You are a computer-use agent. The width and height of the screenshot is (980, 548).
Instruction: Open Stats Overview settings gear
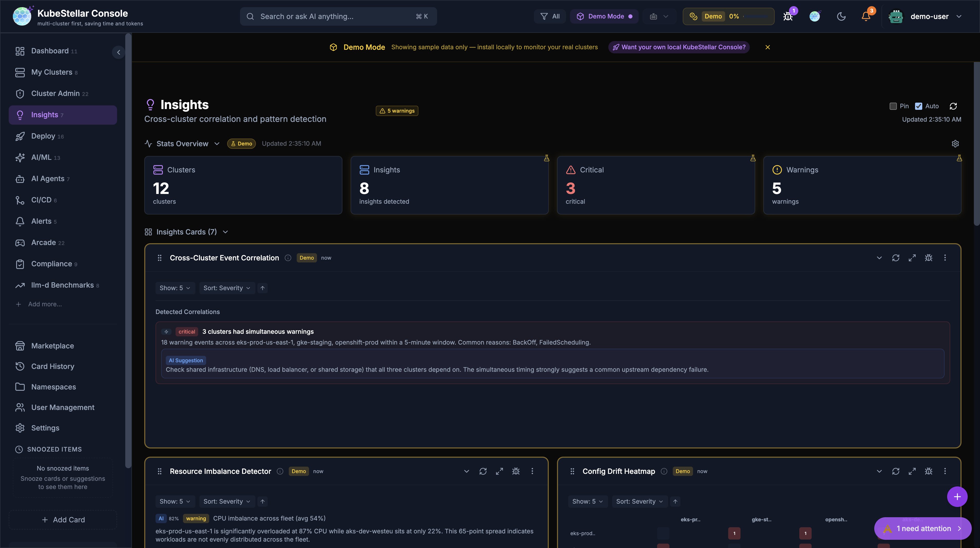point(956,143)
